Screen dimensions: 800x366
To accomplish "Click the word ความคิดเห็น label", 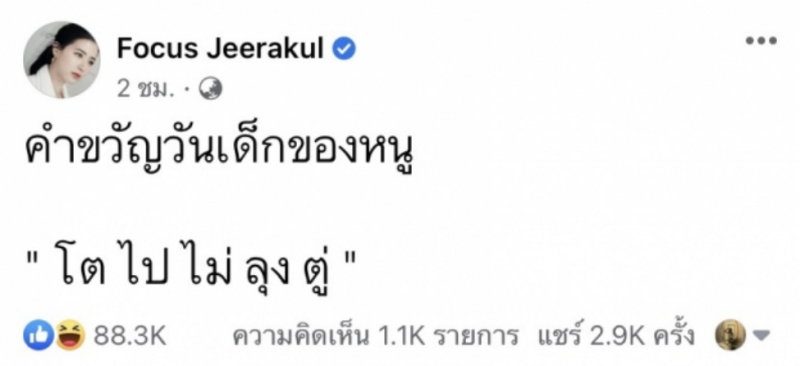I will [301, 336].
